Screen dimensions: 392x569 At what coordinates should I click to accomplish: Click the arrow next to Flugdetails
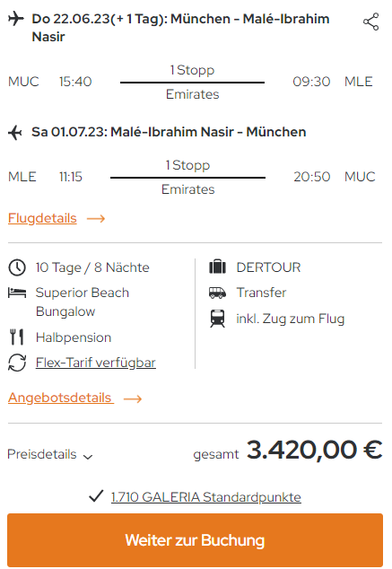96,218
